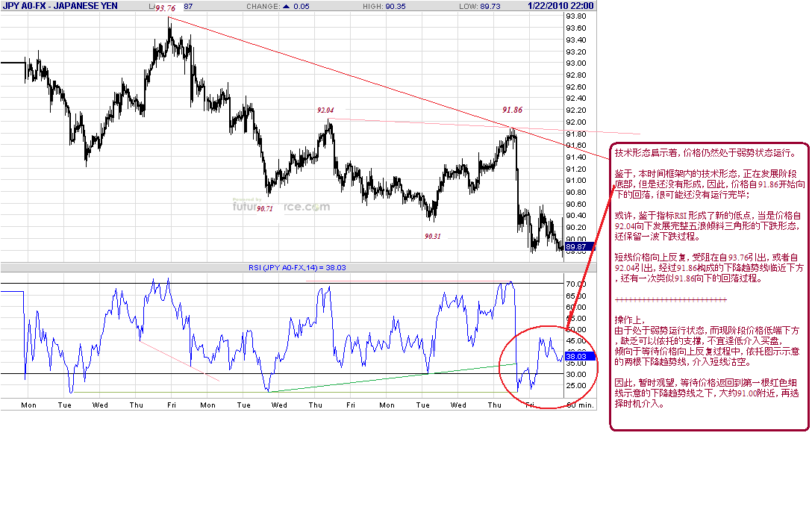Click the 25.00 RSI axis label
812x524 pixels.
click(x=576, y=385)
